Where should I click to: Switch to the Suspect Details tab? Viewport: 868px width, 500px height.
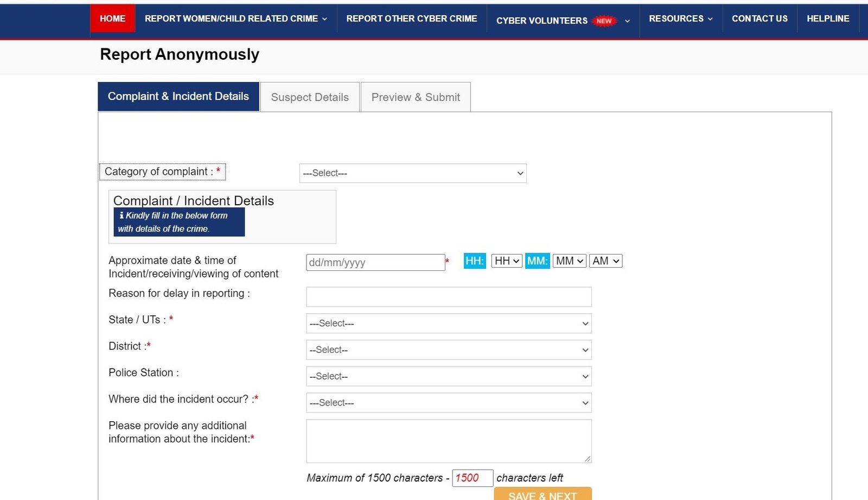coord(310,97)
